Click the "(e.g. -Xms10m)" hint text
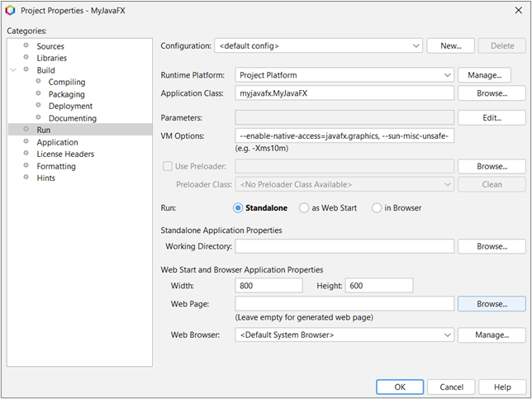Image resolution: width=532 pixels, height=399 pixels. [262, 149]
